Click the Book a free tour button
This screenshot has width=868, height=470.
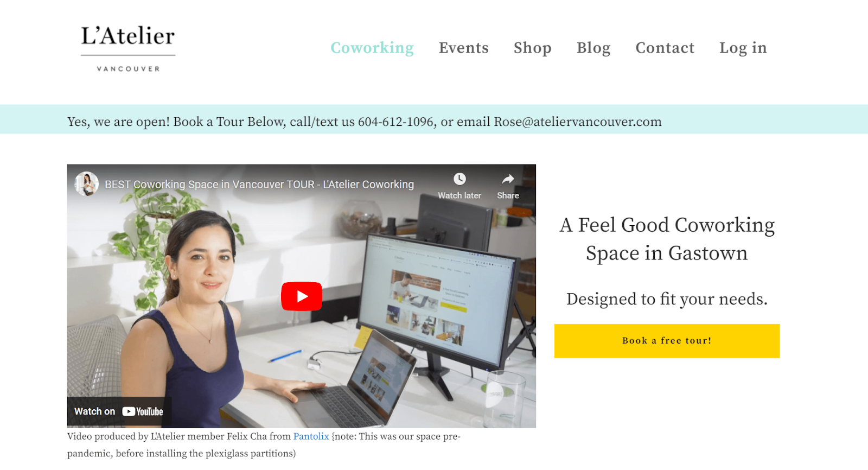point(667,341)
